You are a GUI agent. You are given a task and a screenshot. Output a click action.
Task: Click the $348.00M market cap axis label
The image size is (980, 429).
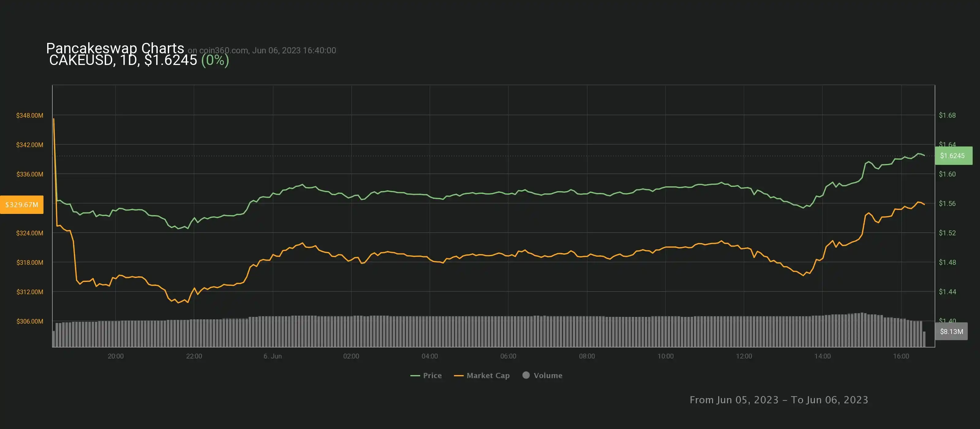point(30,115)
